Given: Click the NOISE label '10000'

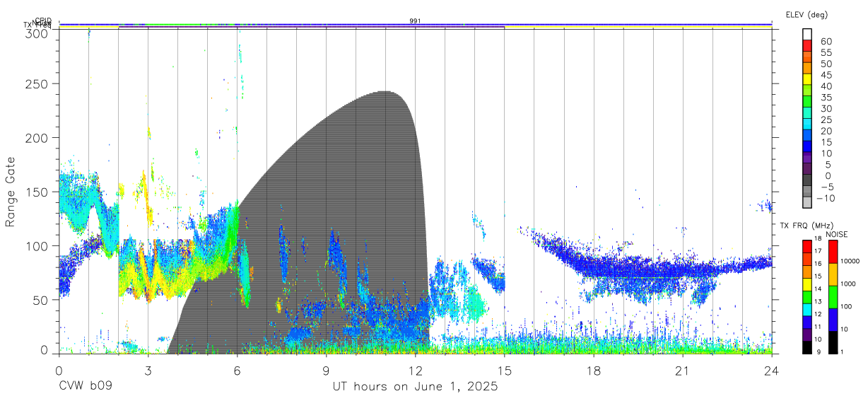Looking at the screenshot, I should pos(851,261).
